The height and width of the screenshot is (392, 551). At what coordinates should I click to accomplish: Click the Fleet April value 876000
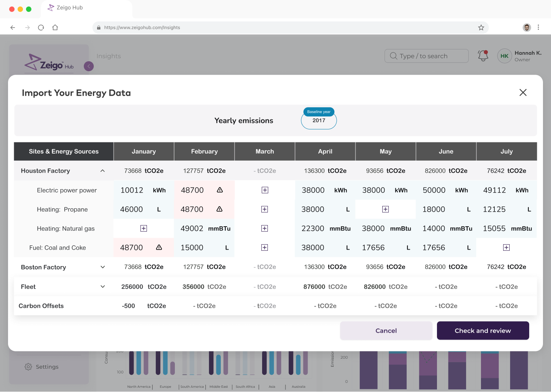click(x=314, y=287)
